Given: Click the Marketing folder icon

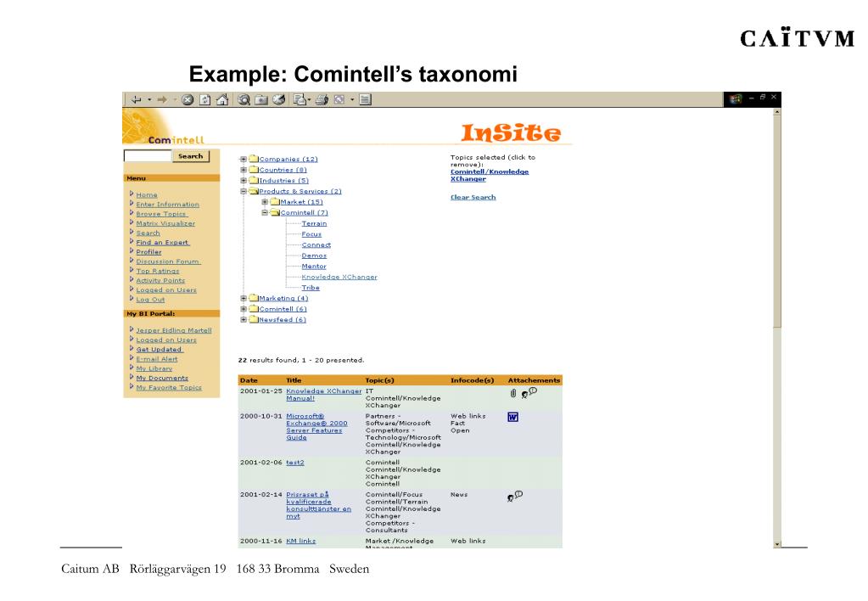Looking at the screenshot, I should coord(254,298).
